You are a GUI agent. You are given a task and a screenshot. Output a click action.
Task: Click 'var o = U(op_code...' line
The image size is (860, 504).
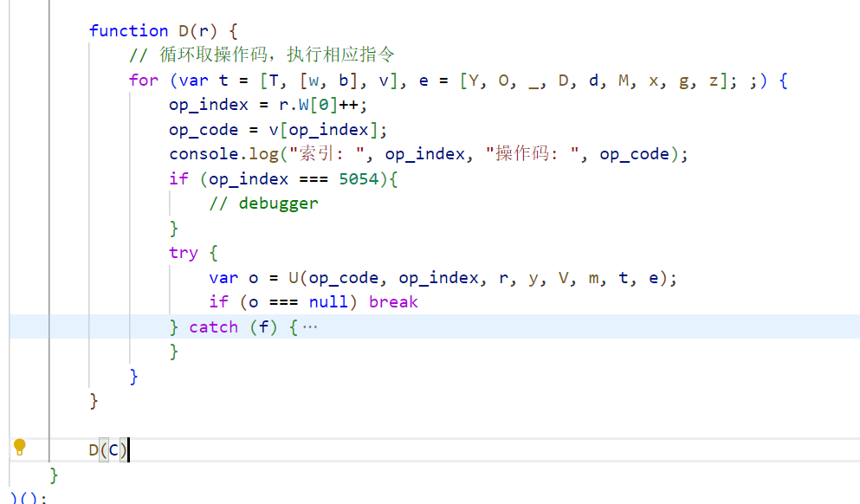443,278
